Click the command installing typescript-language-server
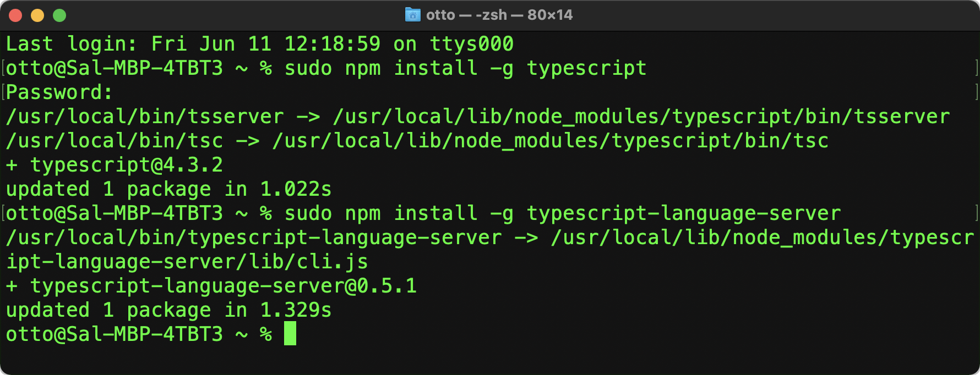980x375 pixels. 562,213
